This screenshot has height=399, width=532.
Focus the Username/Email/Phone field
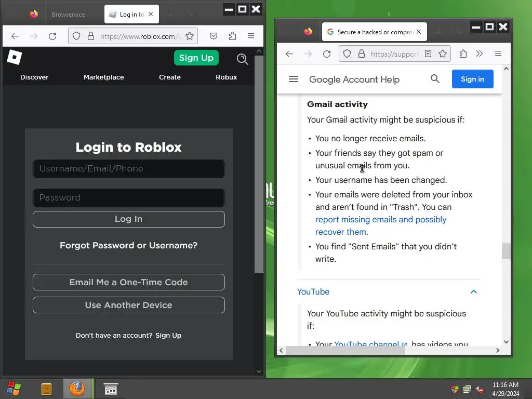point(129,169)
